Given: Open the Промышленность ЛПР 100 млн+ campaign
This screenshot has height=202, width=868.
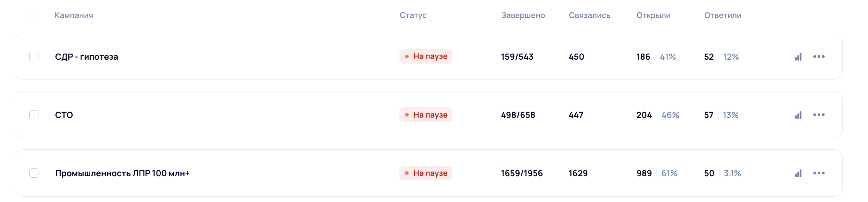Looking at the screenshot, I should tap(122, 173).
